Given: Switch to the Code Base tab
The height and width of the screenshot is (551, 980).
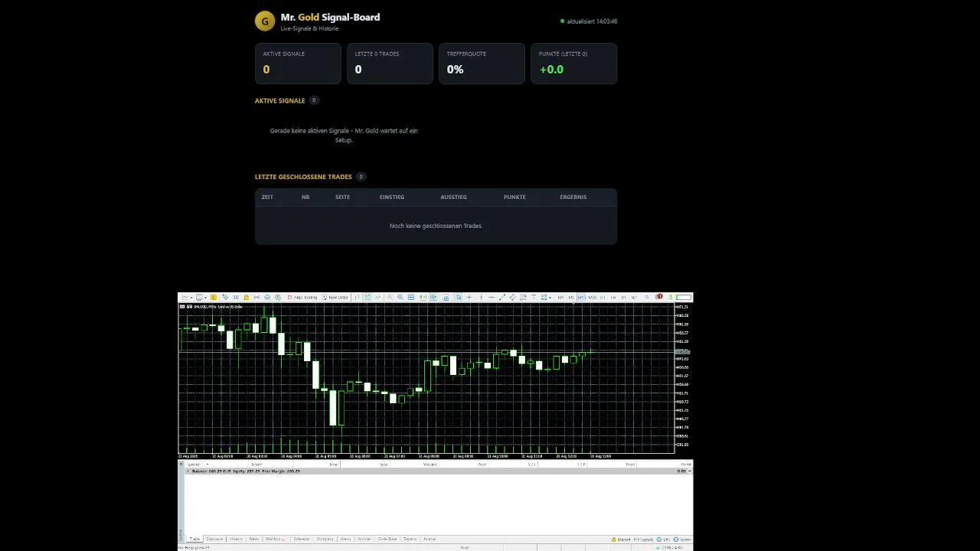Looking at the screenshot, I should click(387, 539).
